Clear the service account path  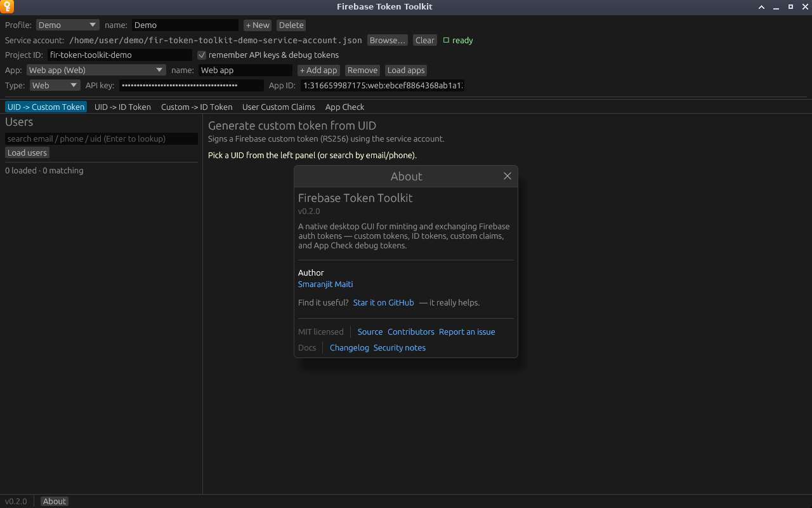coord(425,40)
